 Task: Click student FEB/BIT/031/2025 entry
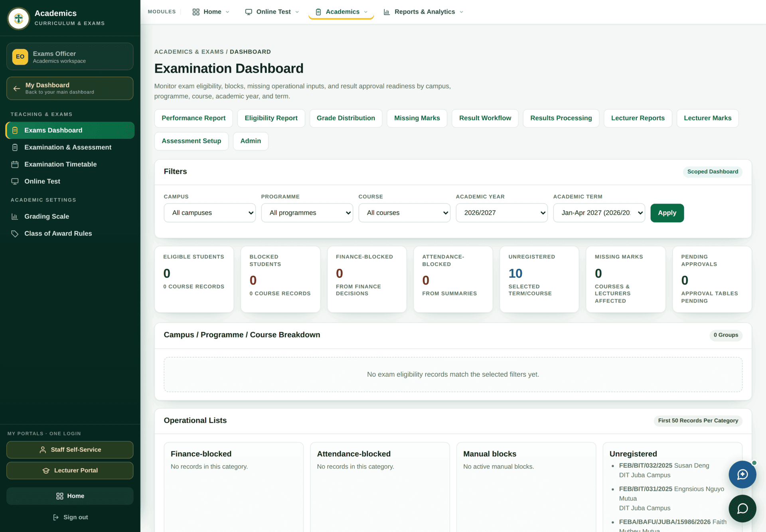(671, 498)
